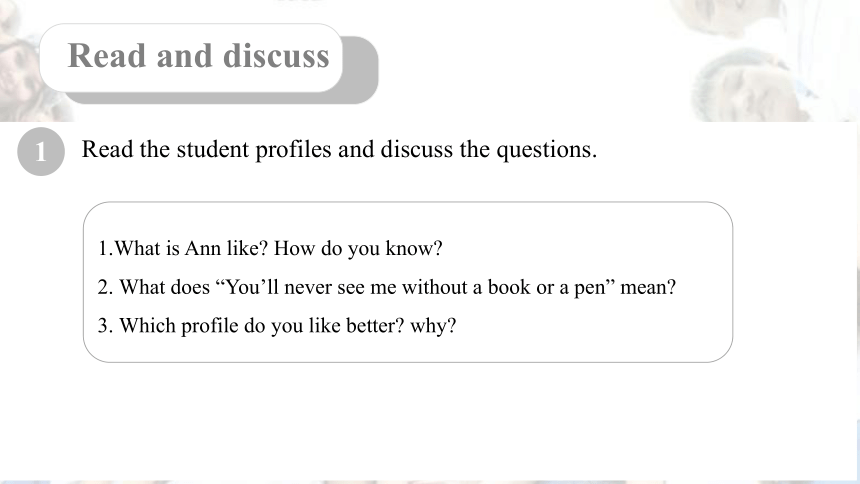Click the faded faces photo at top right
The height and width of the screenshot is (484, 860).
coord(762,60)
